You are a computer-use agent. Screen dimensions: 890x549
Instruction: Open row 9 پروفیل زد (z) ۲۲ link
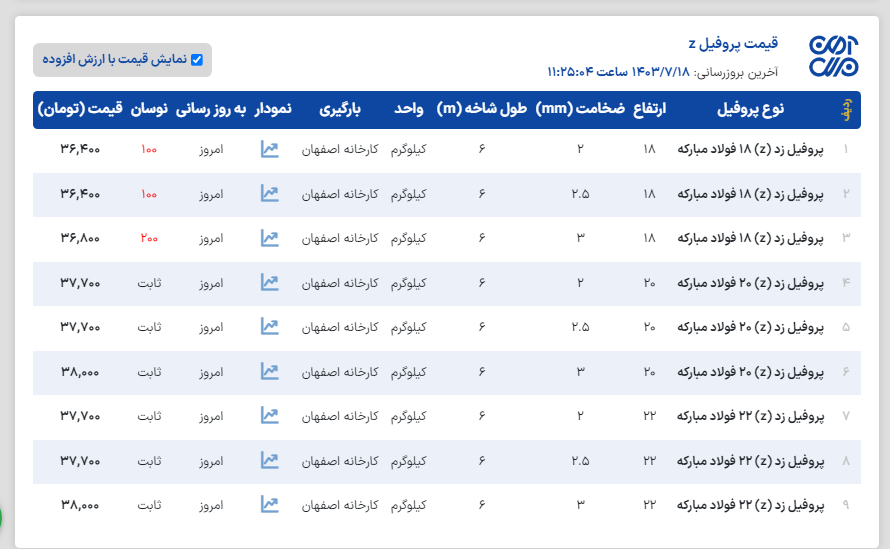(751, 506)
